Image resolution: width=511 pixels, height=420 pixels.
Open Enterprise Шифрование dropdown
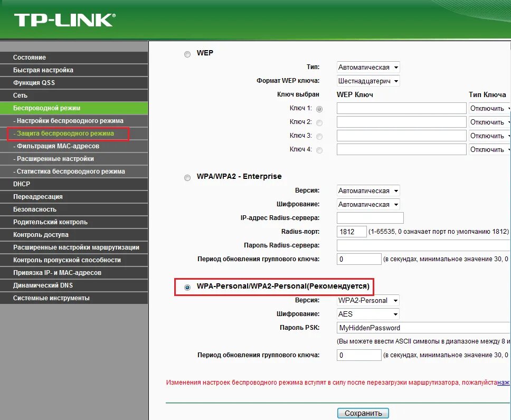point(368,204)
